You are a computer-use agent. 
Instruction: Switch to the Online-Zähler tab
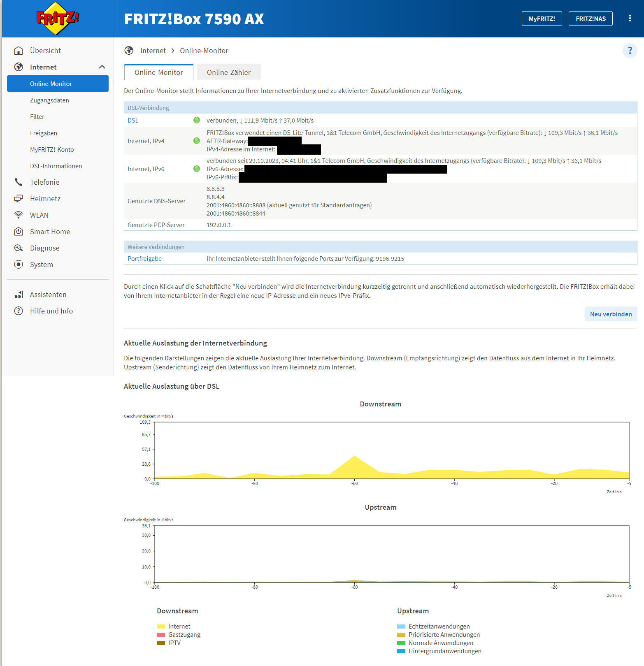pyautogui.click(x=228, y=72)
